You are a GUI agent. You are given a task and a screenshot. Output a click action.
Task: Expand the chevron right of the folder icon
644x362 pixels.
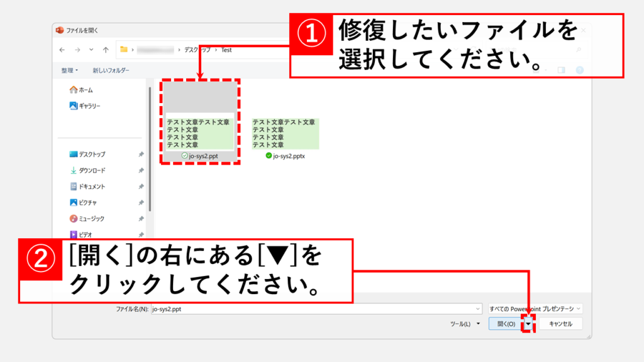(132, 50)
